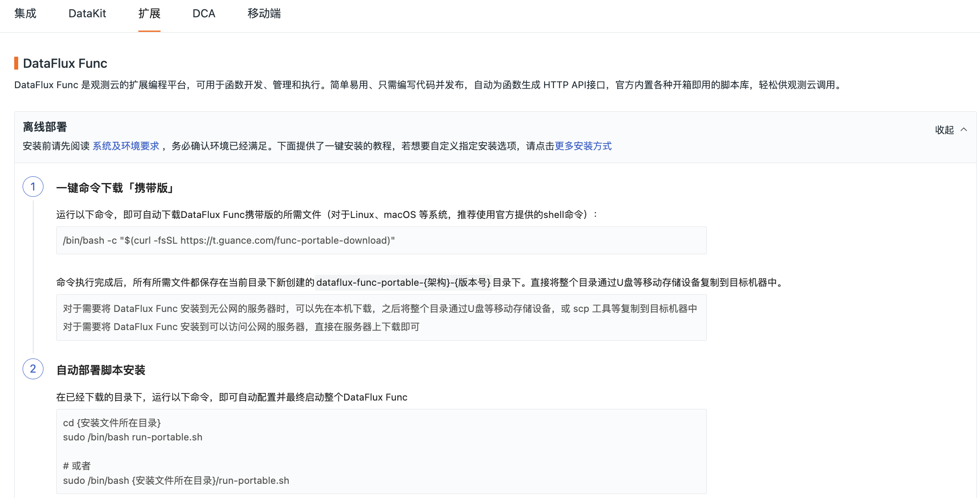Screen dimensions: 980x498
Task: Click the last line 'sudo /bin/bash {安装文件所在目录}/run-portable.sh'
Action: pos(176,481)
